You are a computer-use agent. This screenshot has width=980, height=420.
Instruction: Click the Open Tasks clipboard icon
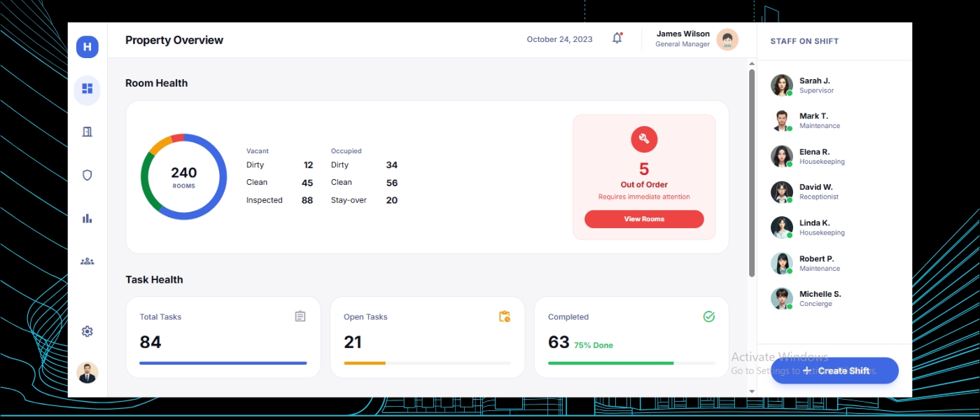(x=504, y=316)
